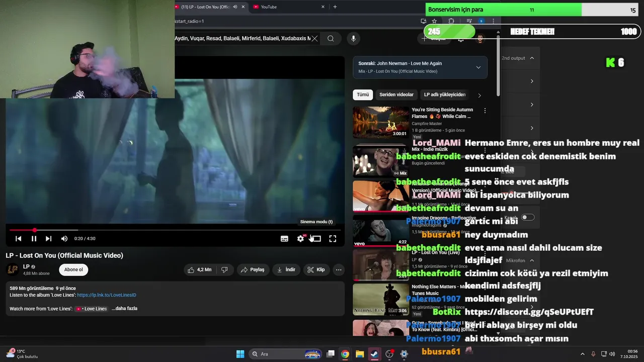This screenshot has height=362, width=644.
Task: Skip to the next video in the player
Action: [48, 239]
